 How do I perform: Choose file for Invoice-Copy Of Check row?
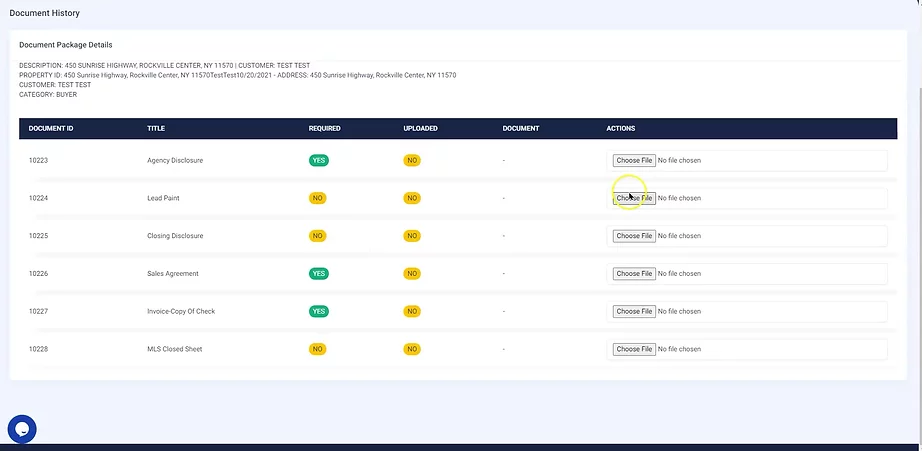(634, 311)
